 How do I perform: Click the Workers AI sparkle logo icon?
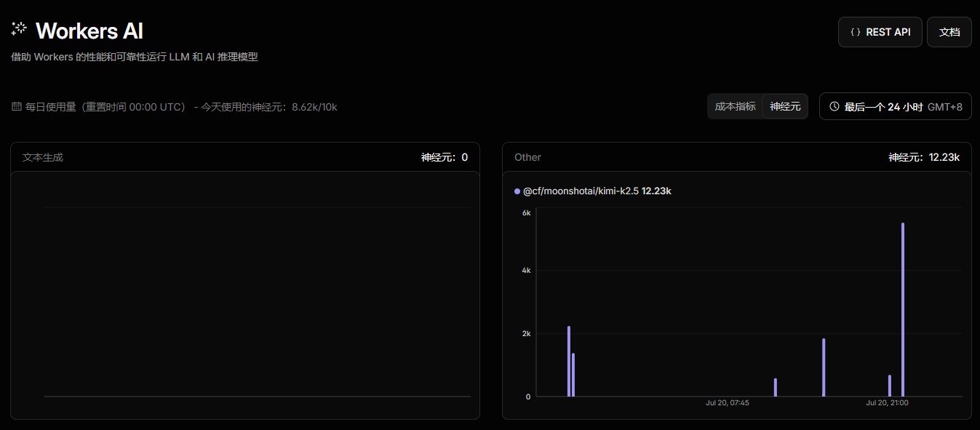[x=19, y=29]
